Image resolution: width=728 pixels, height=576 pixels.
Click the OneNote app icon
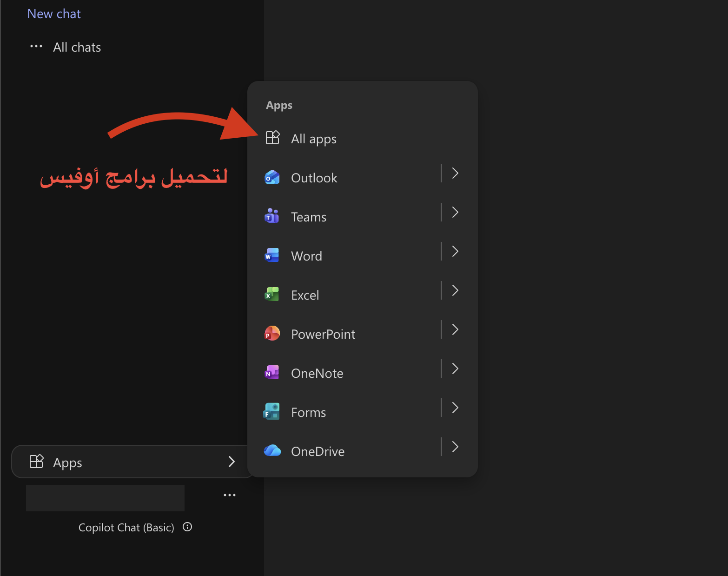tap(272, 373)
